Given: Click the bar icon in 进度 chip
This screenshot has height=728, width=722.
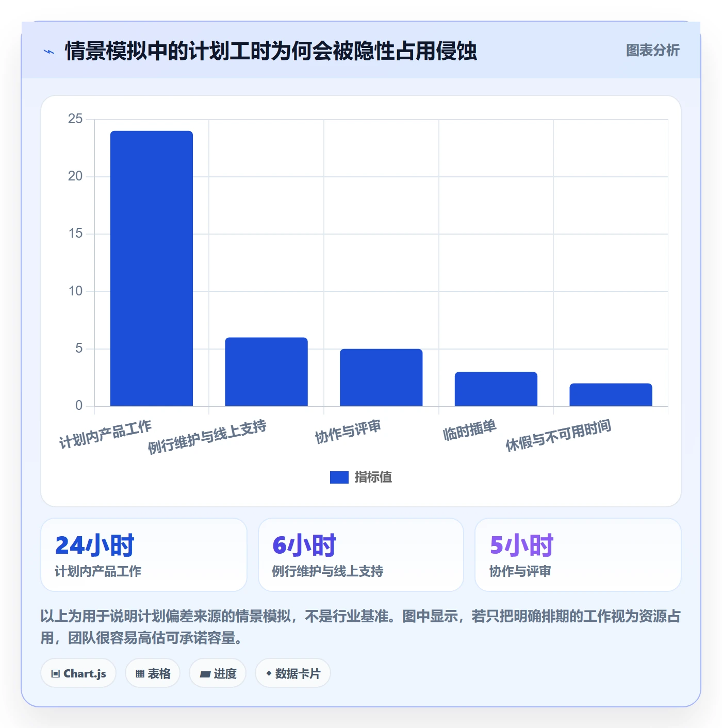Looking at the screenshot, I should [x=205, y=674].
